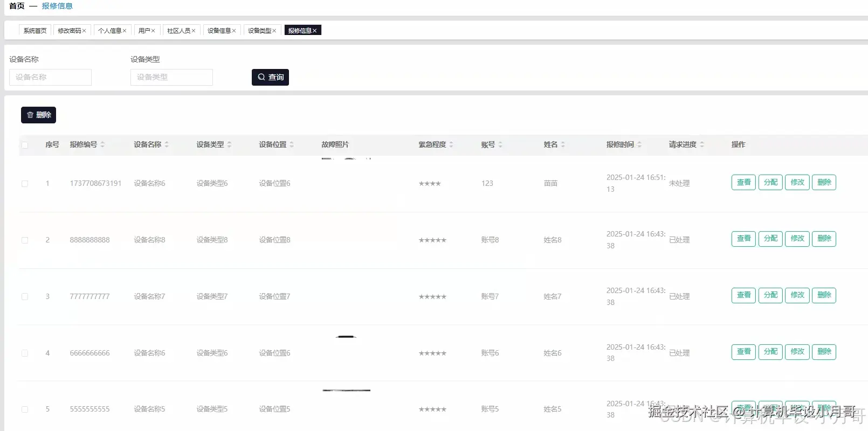Close the 报修信息 tab
868x431 pixels.
[x=314, y=31]
